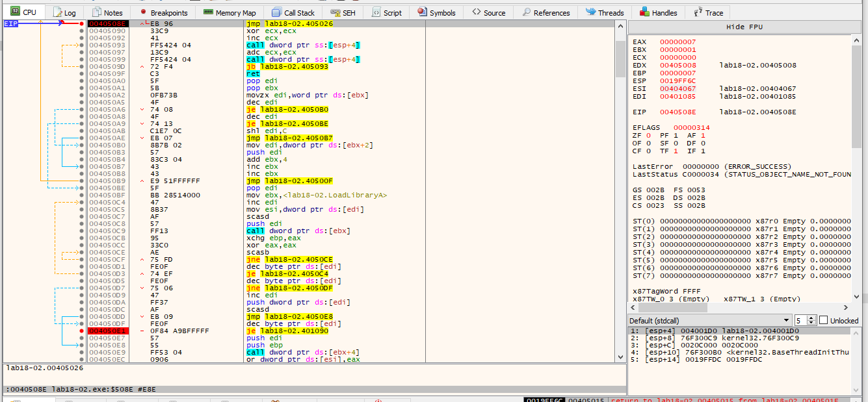868x402 pixels.
Task: Toggle breakpoint bullet at address 004050E9
Action: 82,352
